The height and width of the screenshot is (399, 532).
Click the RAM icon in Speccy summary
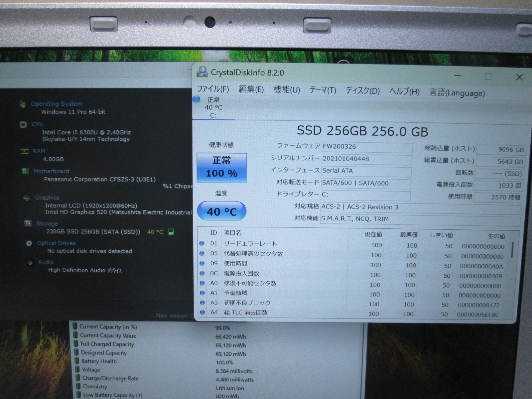(25, 151)
